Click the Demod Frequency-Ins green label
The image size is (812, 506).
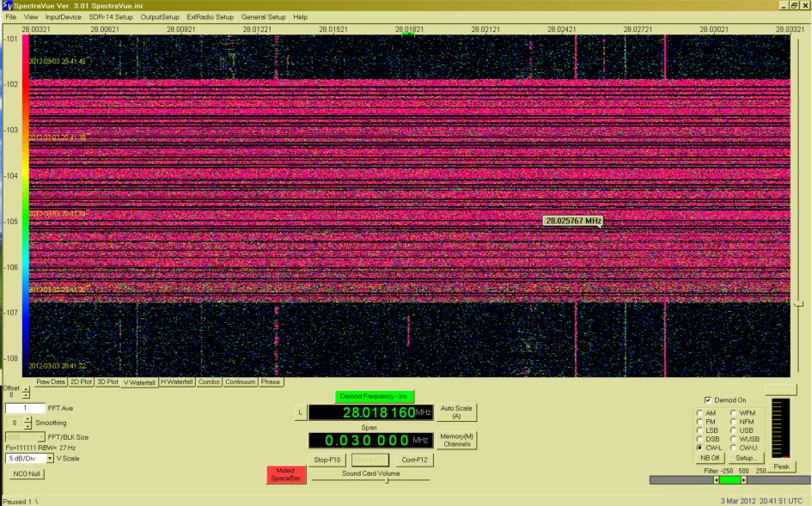pos(374,397)
